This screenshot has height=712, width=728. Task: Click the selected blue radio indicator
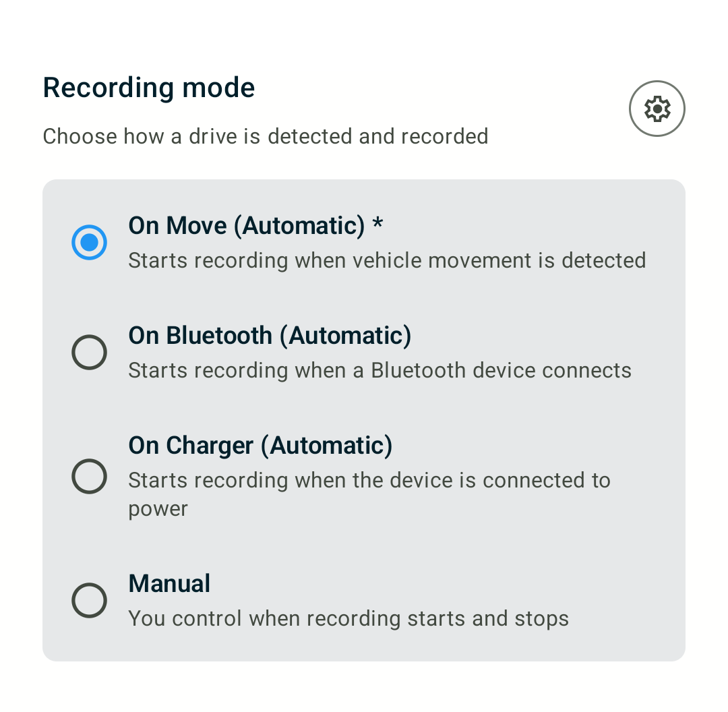tap(89, 242)
